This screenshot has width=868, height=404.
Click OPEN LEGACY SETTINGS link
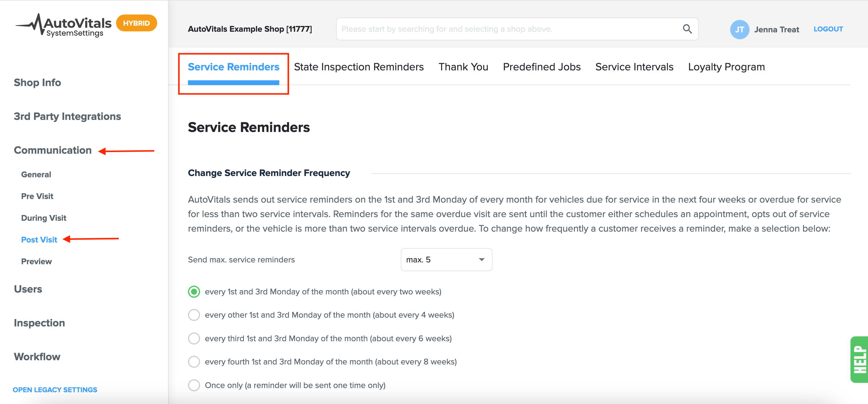click(x=55, y=390)
